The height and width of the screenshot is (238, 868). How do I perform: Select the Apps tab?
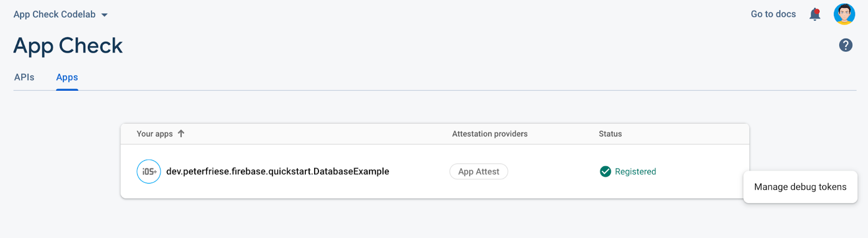[67, 77]
